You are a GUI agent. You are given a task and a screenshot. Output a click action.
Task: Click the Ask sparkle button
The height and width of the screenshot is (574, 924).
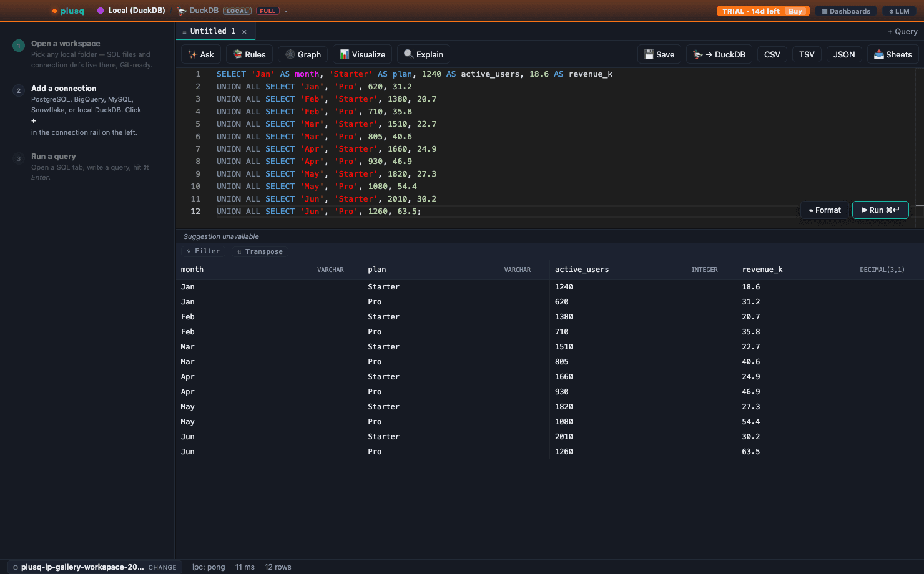click(x=201, y=54)
